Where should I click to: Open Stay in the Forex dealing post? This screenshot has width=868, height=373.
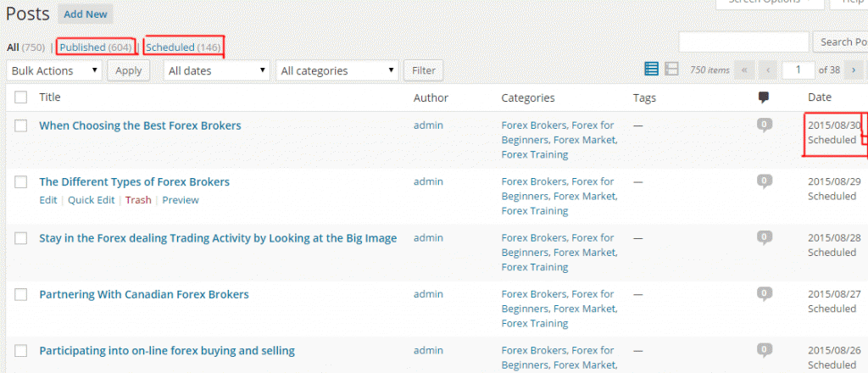coord(218,238)
